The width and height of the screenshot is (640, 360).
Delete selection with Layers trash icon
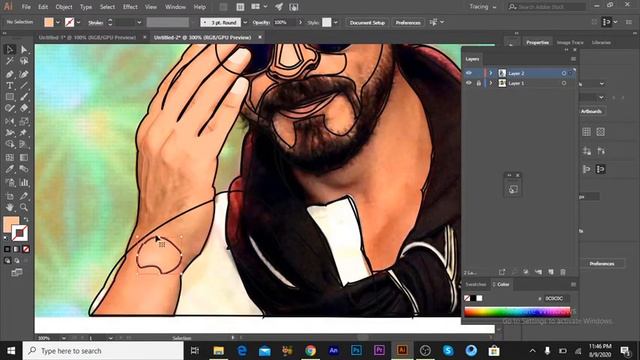pyautogui.click(x=563, y=272)
